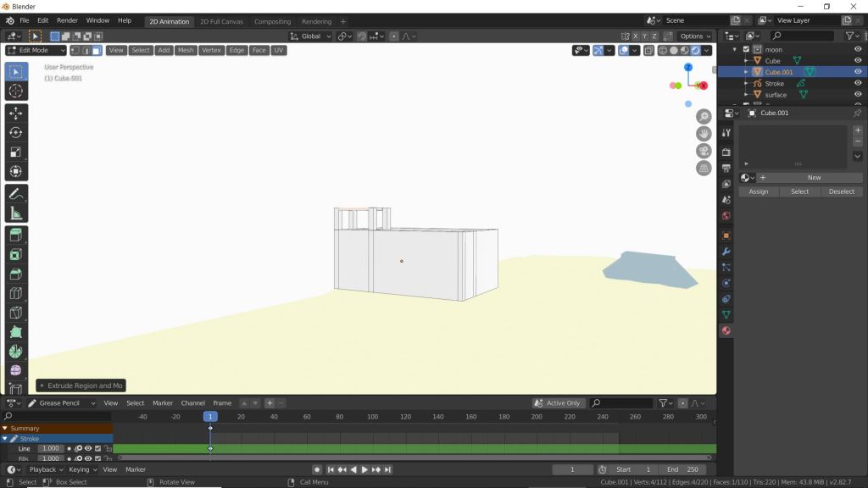Open the Render menu
868x488 pixels.
tap(67, 20)
